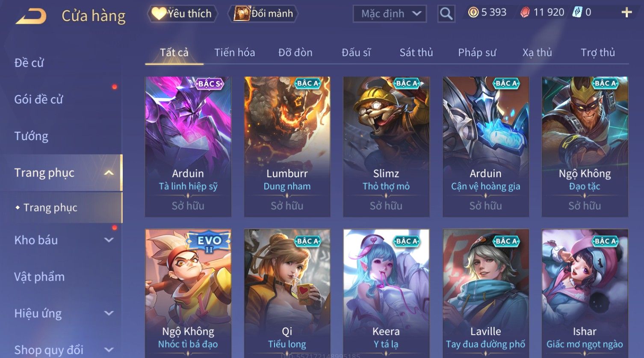Open the Keera Y tá lạ skin card
The width and height of the screenshot is (644, 358).
point(386,293)
